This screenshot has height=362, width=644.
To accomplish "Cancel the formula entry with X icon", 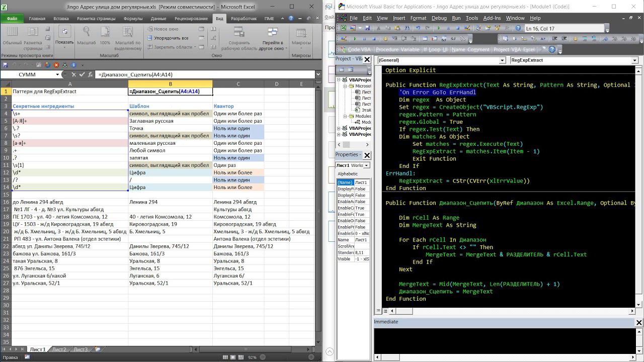I will coord(74,74).
